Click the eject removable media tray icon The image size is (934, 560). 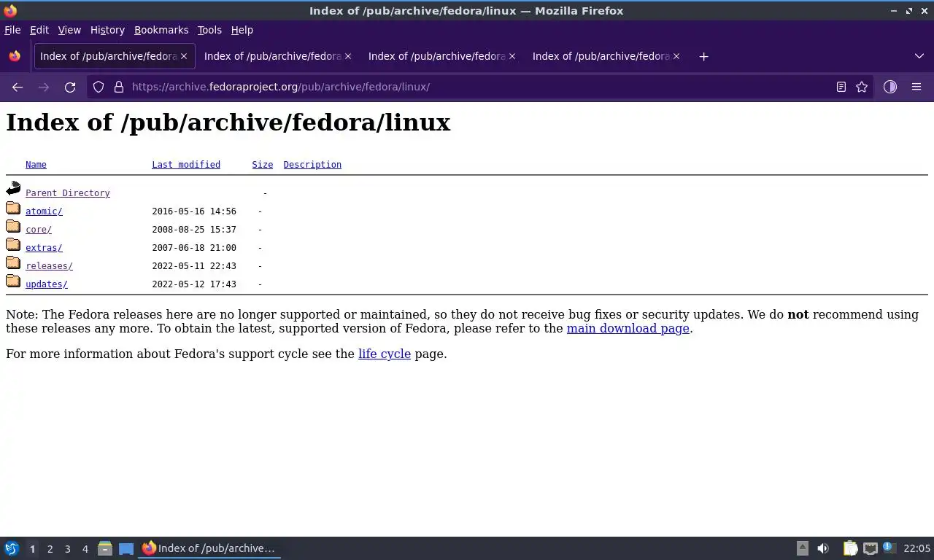[802, 548]
